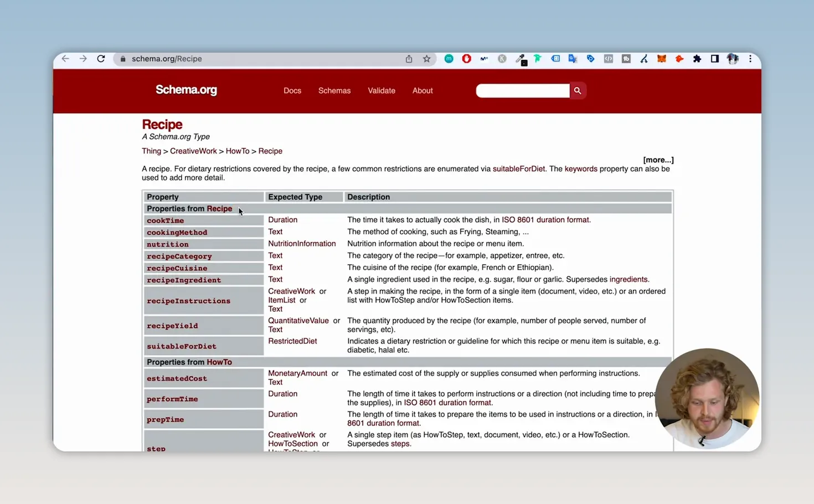Open the MetaMask fox extension

pos(662,59)
